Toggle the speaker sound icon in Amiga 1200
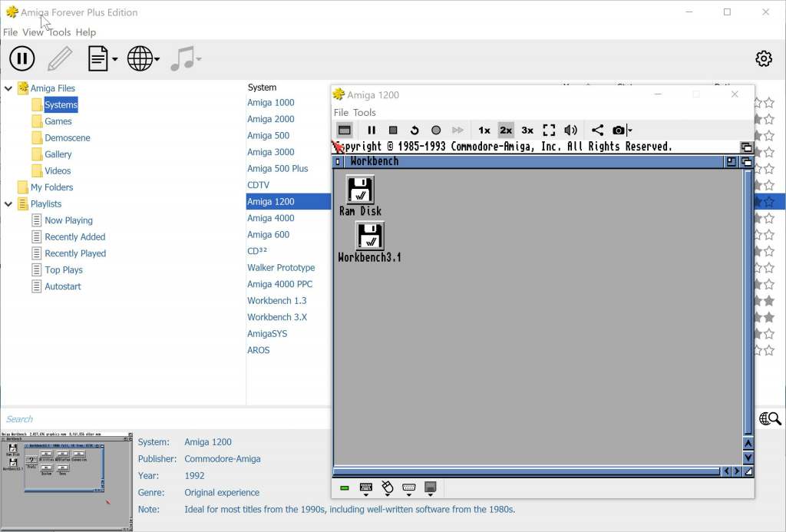This screenshot has width=786, height=532. pyautogui.click(x=570, y=131)
